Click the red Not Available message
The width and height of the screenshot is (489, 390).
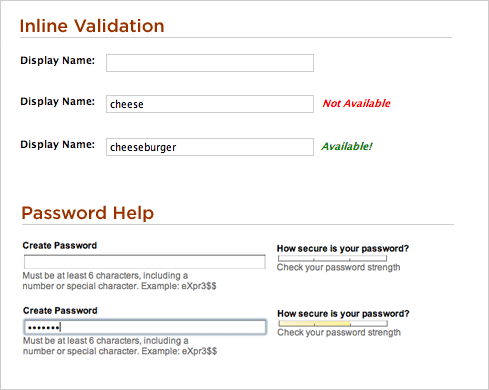click(356, 103)
